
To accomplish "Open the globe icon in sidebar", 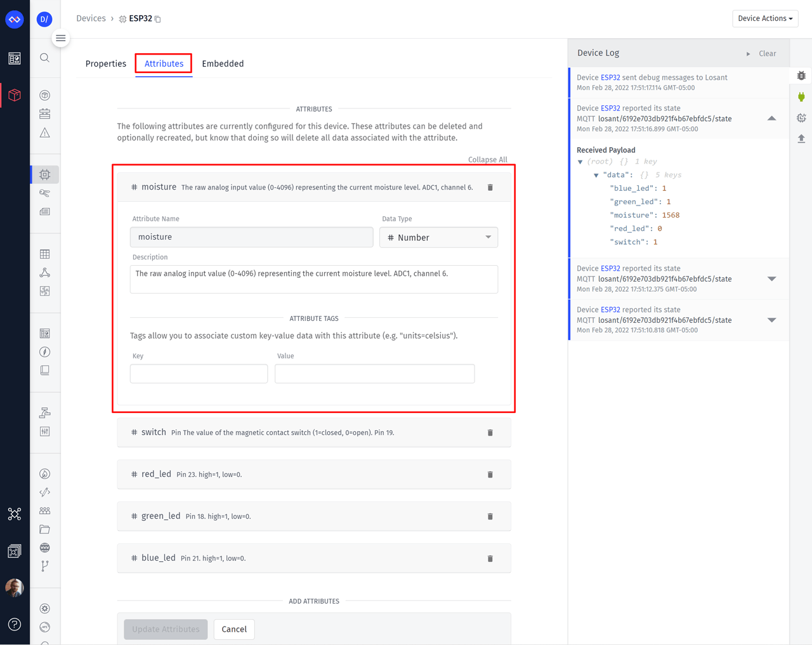I will point(44,547).
